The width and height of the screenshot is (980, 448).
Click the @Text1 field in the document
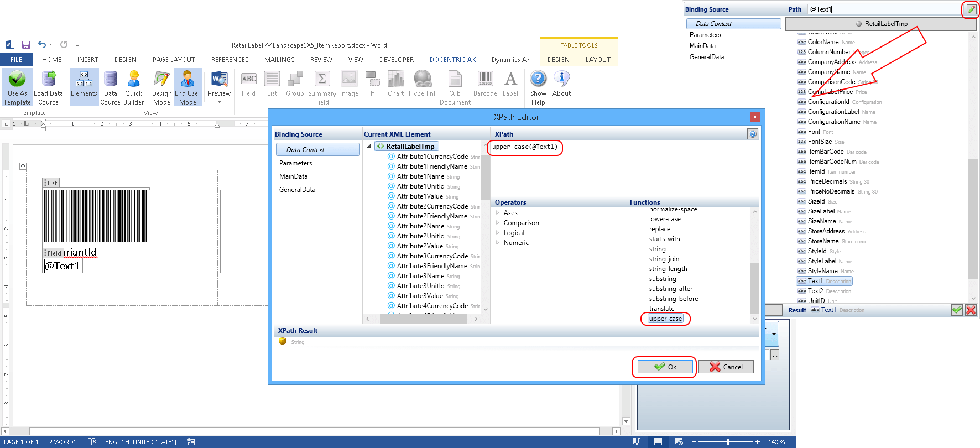pos(62,266)
